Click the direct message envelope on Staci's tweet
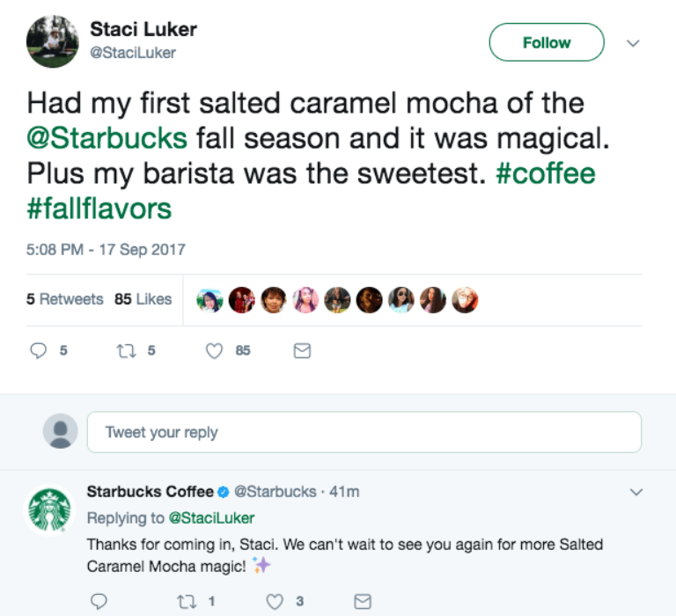Viewport: 676px width, 616px height. [302, 350]
